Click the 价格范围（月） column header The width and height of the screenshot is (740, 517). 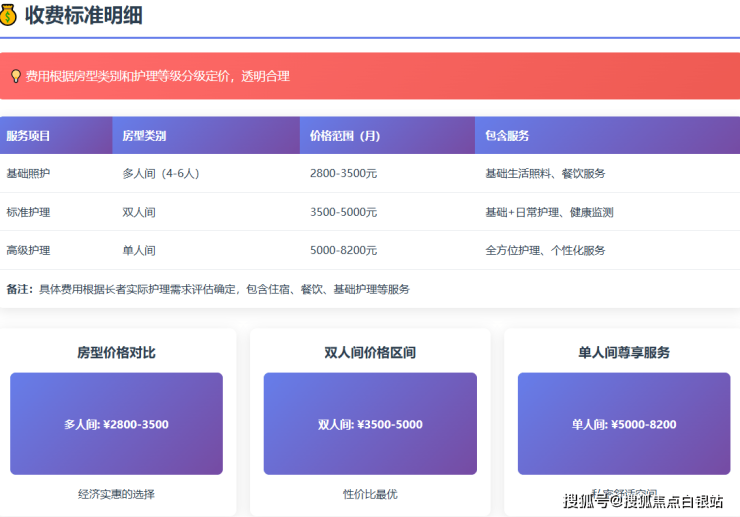coord(345,136)
